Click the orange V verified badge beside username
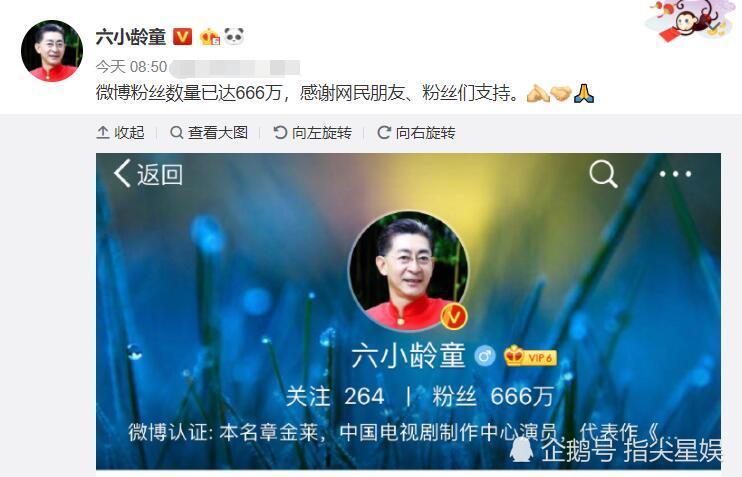742x477 pixels. point(182,36)
